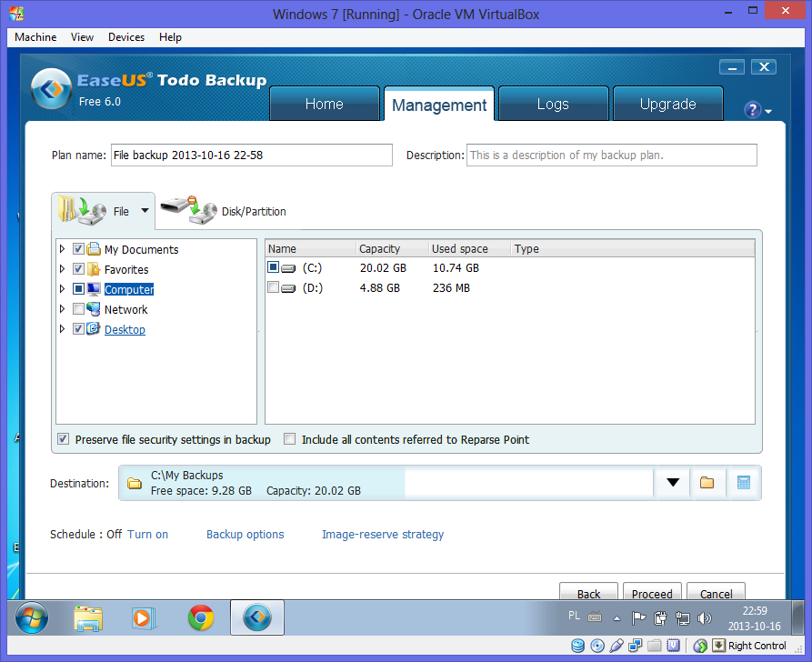Toggle the Computer checkbox
Screen dimensions: 812x662
coord(78,288)
